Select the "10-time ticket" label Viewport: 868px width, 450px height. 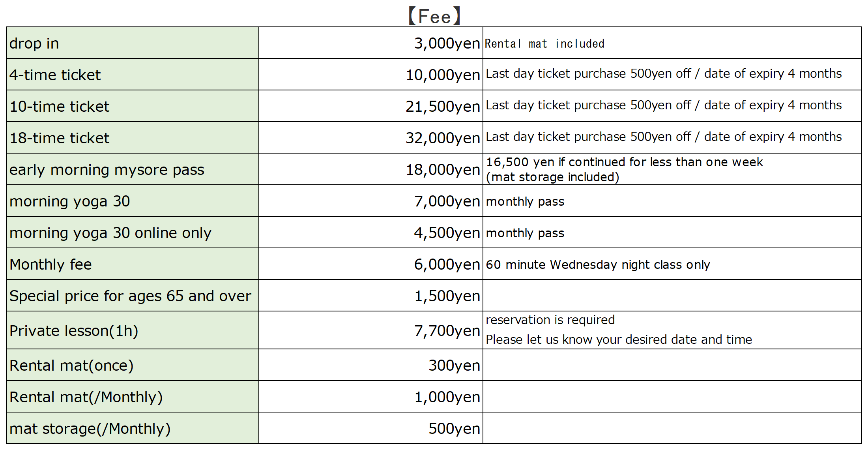[x=60, y=107]
